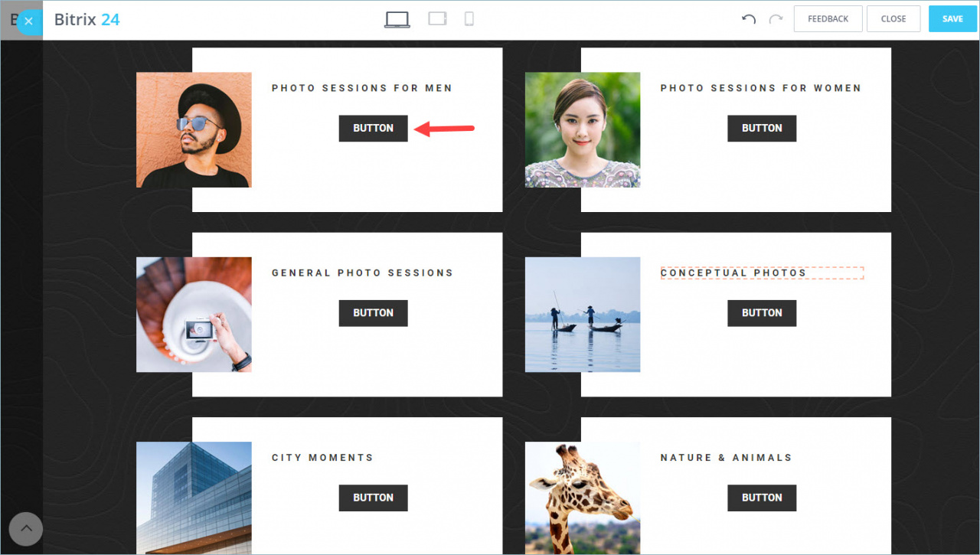Screen dimensions: 980x555
Task: Save the landing page changes
Action: pos(953,19)
